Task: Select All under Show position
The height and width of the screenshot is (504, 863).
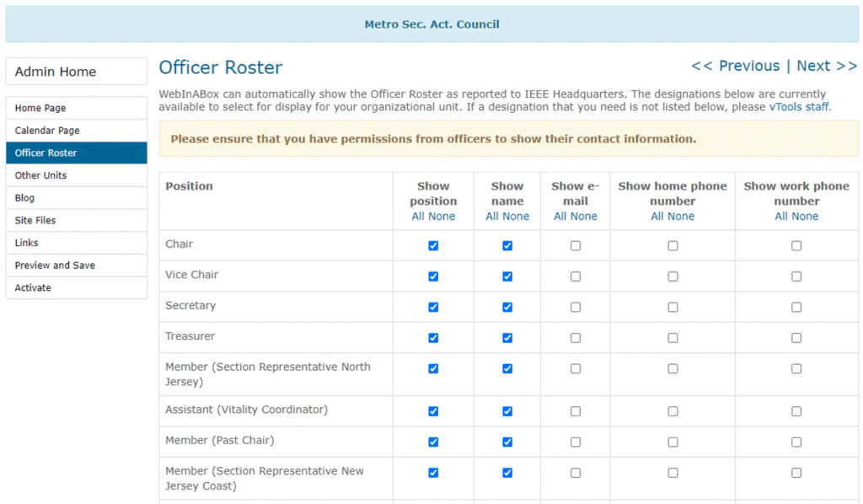Action: click(x=418, y=217)
